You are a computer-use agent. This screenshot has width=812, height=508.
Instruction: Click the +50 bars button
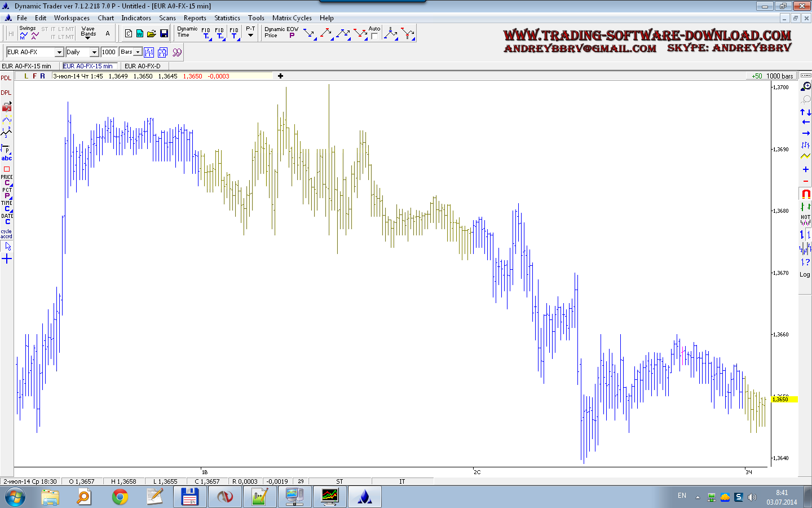[756, 76]
